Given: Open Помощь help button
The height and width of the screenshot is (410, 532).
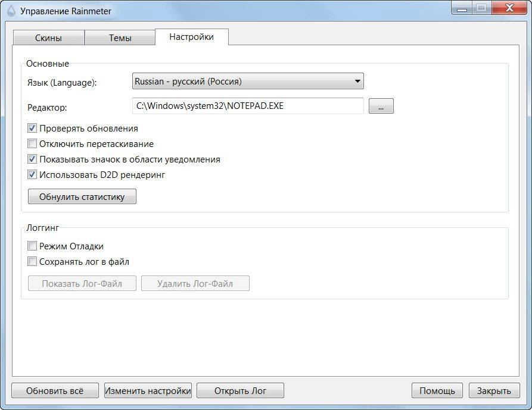Looking at the screenshot, I should coord(437,391).
